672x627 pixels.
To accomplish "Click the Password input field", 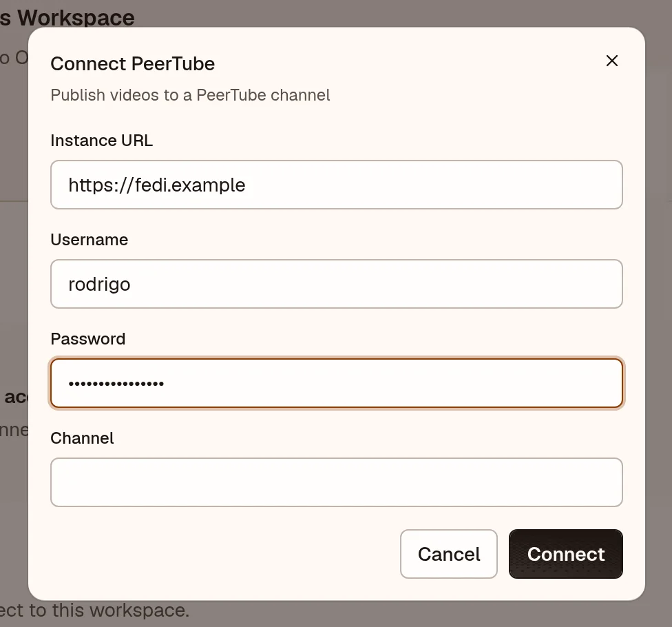I will [x=337, y=383].
